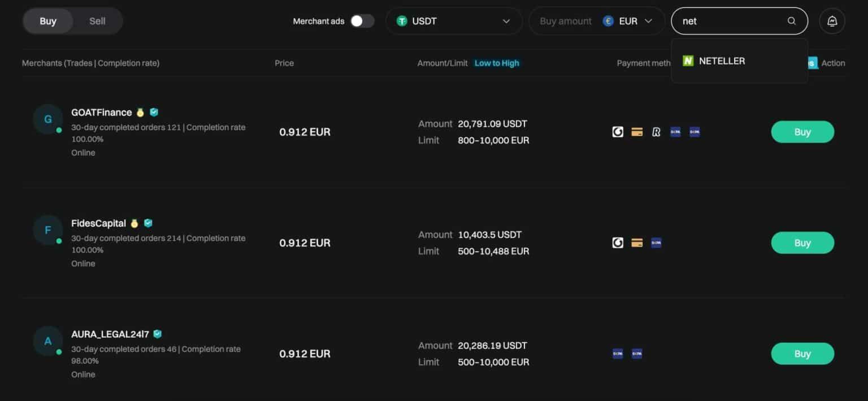Image resolution: width=868 pixels, height=401 pixels.
Task: Click the search magnifier icon
Action: tap(791, 21)
